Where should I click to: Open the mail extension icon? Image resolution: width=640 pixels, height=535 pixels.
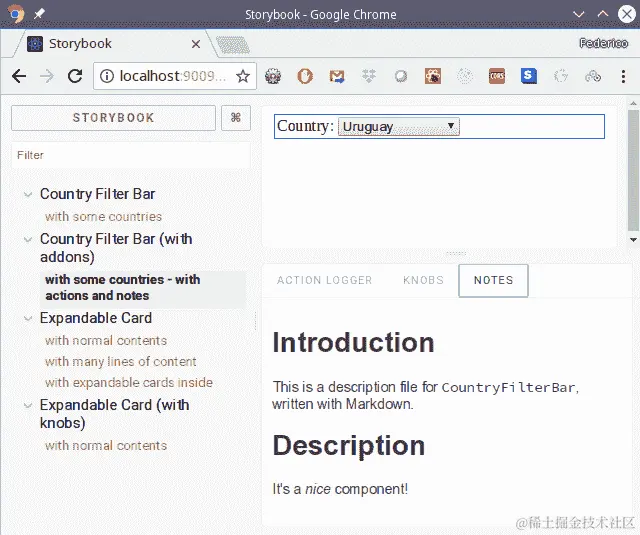click(x=337, y=76)
